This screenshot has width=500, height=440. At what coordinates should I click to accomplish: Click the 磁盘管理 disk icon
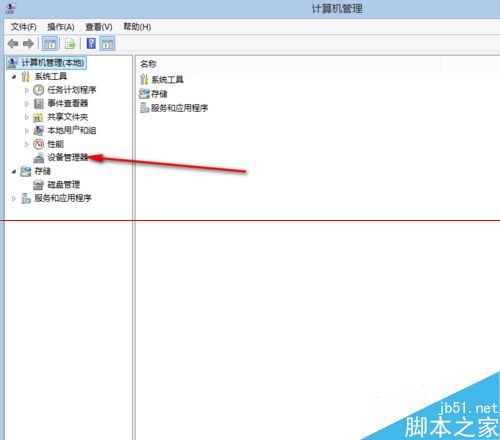pos(38,185)
